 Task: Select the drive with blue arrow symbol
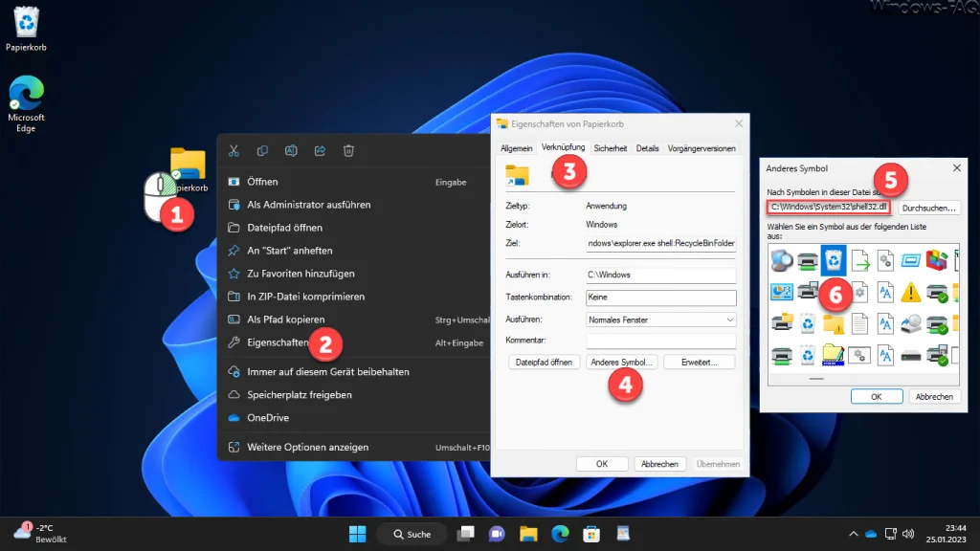pos(911,323)
